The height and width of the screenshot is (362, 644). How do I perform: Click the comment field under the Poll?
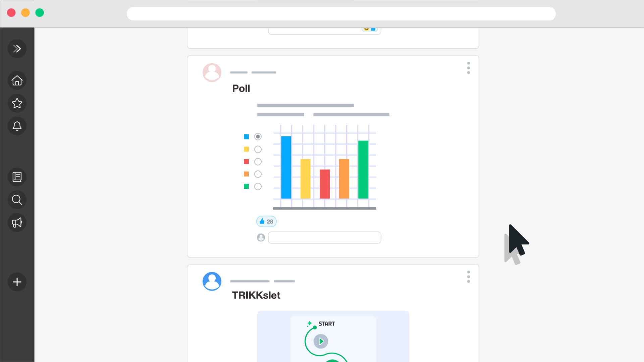[x=325, y=238]
